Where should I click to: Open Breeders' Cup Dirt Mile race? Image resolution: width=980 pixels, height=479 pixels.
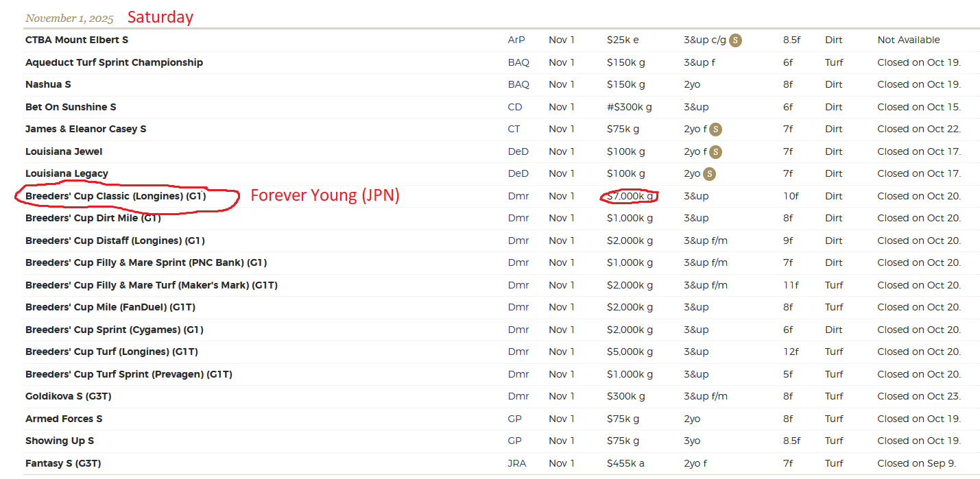click(x=93, y=218)
